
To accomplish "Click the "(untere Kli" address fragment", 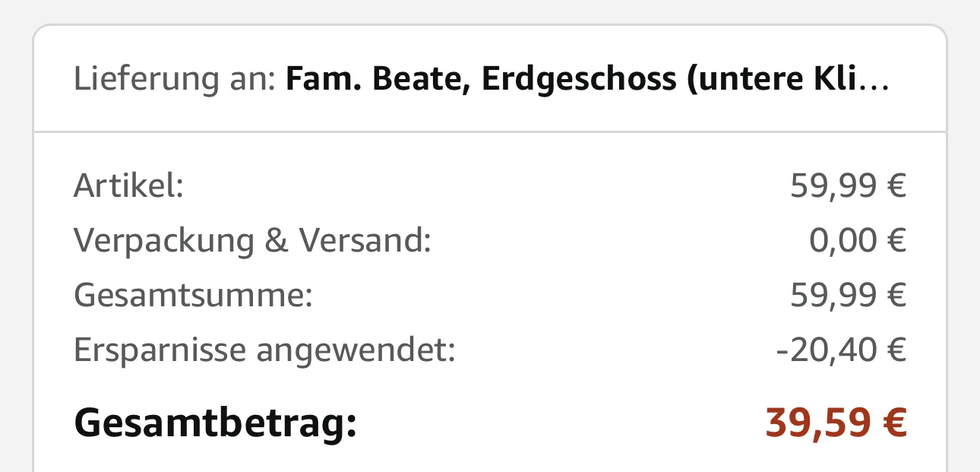I will pyautogui.click(x=775, y=78).
